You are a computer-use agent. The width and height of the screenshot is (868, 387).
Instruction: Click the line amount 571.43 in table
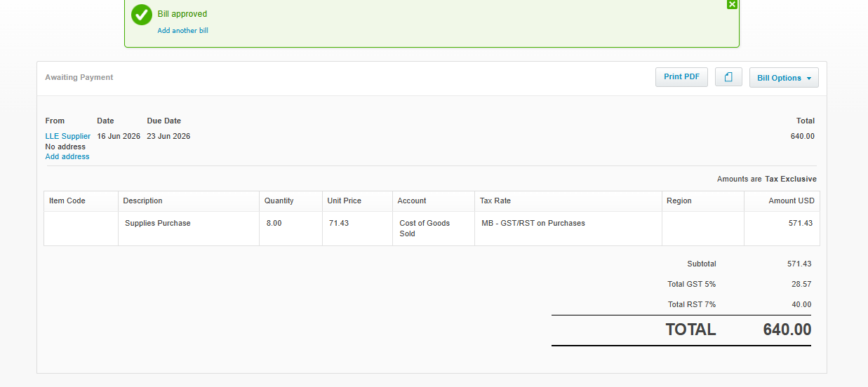pyautogui.click(x=800, y=223)
